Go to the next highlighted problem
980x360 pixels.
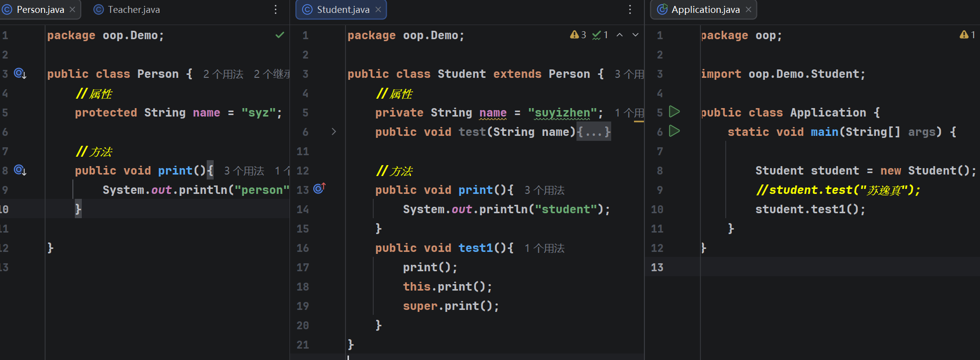click(x=635, y=35)
